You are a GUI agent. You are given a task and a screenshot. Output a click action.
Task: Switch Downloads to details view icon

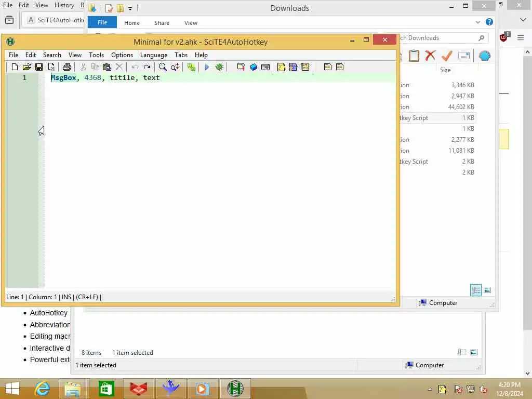click(476, 290)
